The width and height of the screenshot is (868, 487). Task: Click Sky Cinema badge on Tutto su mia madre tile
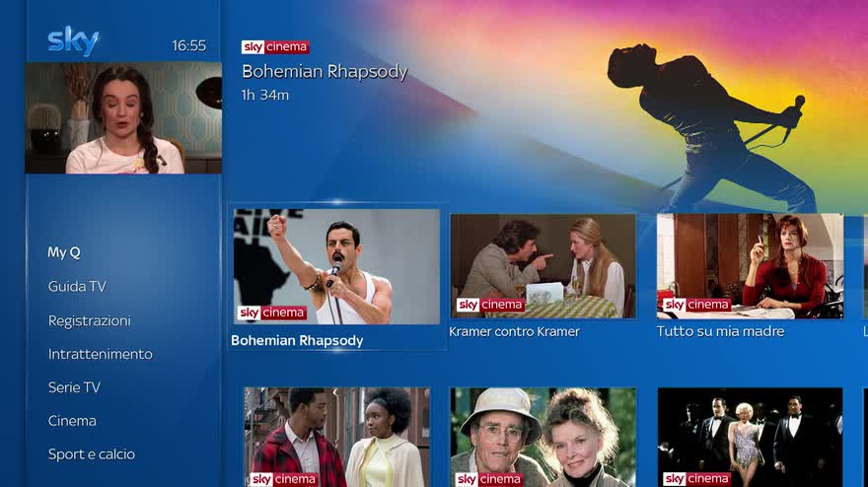(697, 305)
